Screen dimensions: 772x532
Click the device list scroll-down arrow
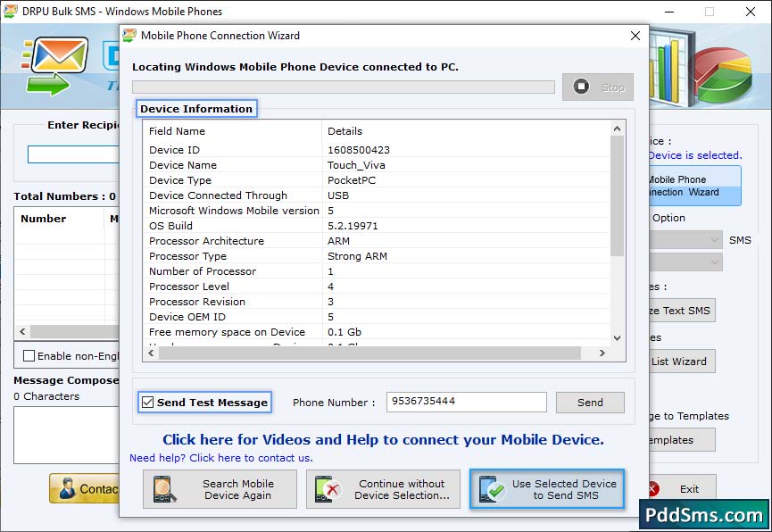click(617, 338)
